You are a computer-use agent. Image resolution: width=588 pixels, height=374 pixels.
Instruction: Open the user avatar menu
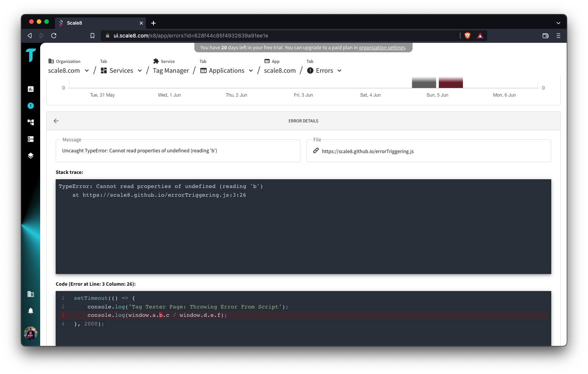pyautogui.click(x=31, y=333)
